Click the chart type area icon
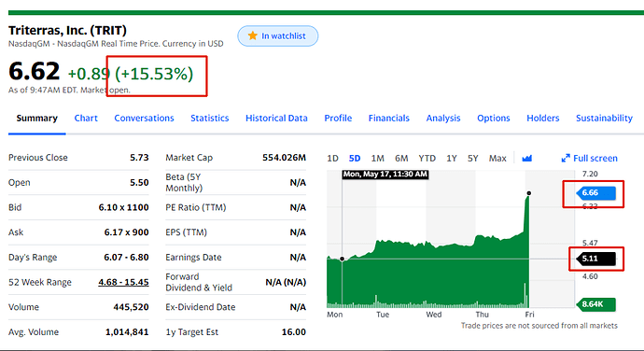Image resolution: width=644 pixels, height=351 pixels. point(527,159)
